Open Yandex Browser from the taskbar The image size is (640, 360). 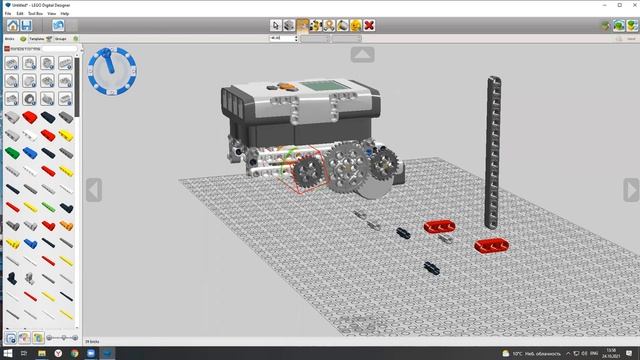[58, 353]
